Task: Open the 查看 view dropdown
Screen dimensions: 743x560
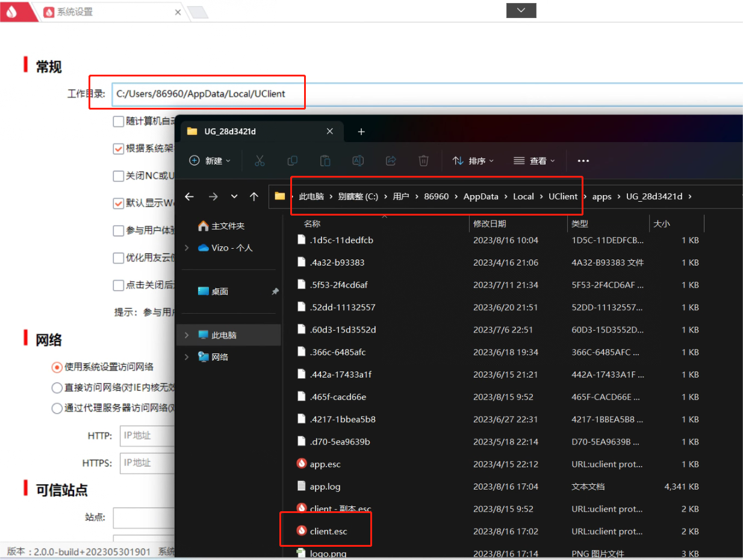Action: click(534, 161)
